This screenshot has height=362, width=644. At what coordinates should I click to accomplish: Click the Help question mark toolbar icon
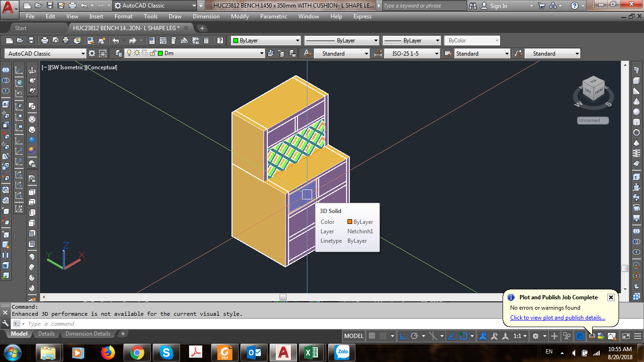pos(219,41)
